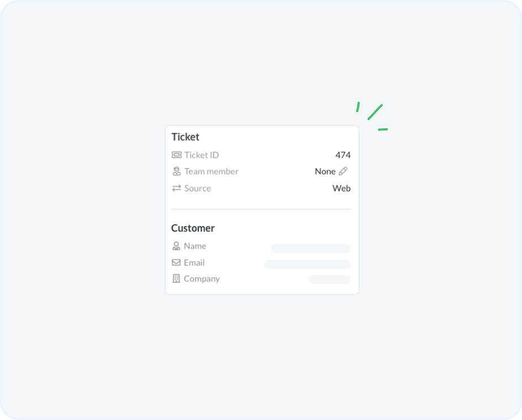
Task: Click the green sparkle decoration
Action: click(372, 116)
